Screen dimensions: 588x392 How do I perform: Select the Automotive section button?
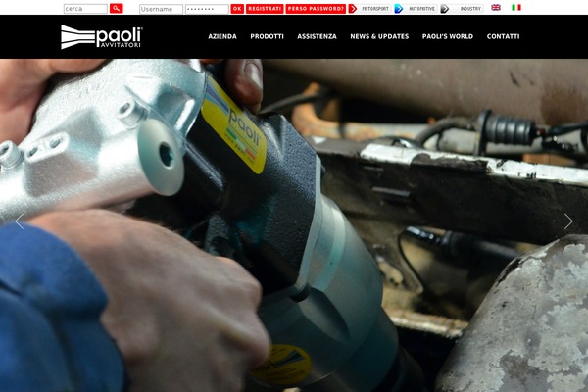click(416, 8)
